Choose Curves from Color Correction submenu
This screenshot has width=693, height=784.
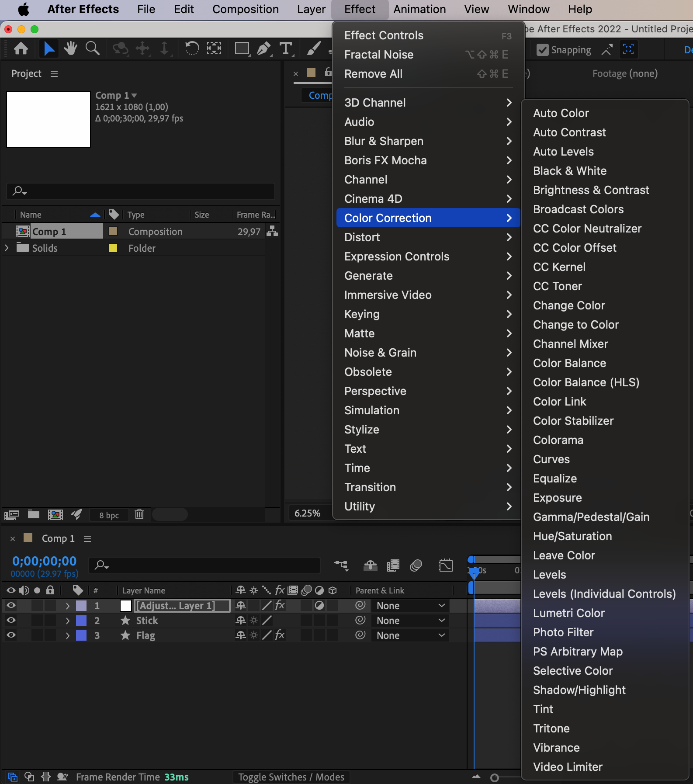[x=551, y=459]
